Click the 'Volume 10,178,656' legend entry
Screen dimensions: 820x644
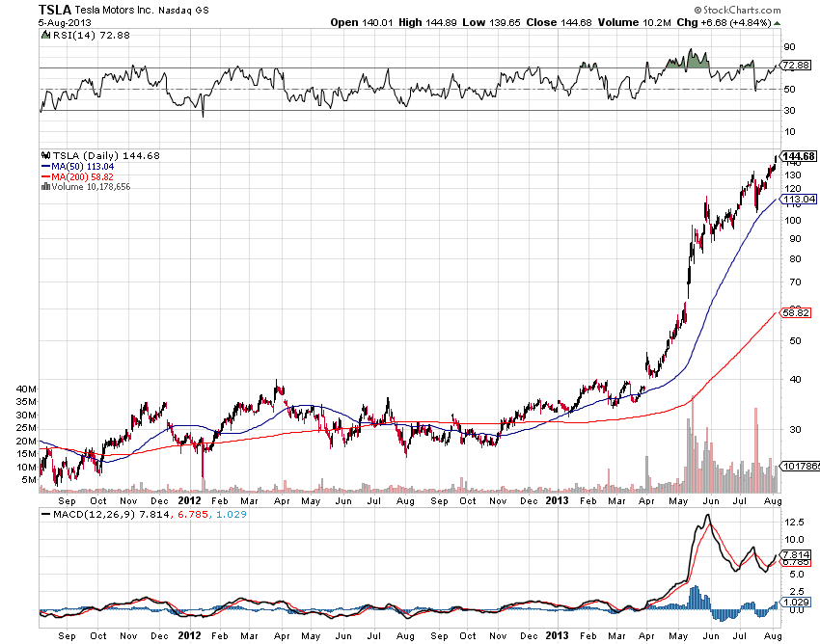[x=91, y=187]
